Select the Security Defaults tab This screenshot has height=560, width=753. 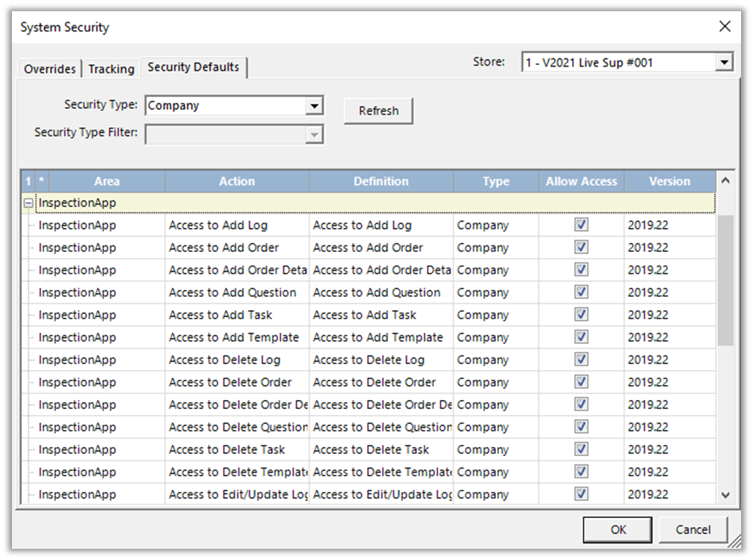pos(194,67)
